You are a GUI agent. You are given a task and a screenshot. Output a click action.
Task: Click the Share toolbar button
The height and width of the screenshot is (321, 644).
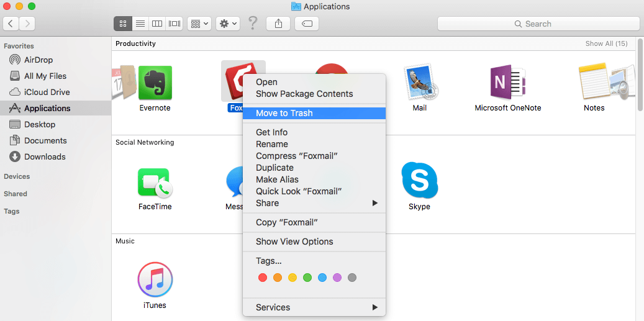pos(278,24)
